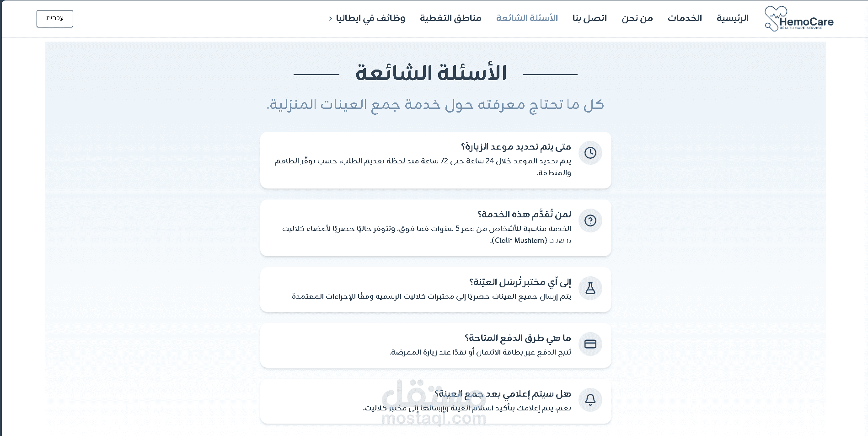Go to the من نحن page
This screenshot has width=868, height=436.
637,18
